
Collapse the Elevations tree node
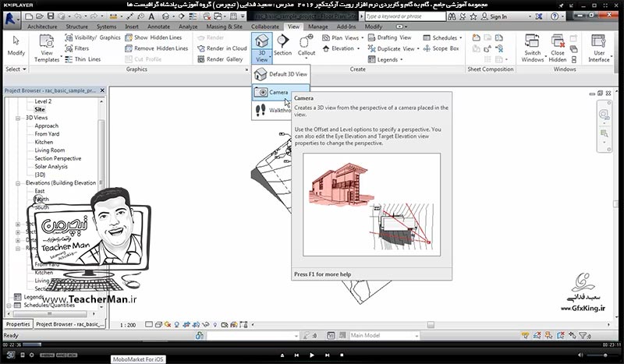click(x=18, y=183)
